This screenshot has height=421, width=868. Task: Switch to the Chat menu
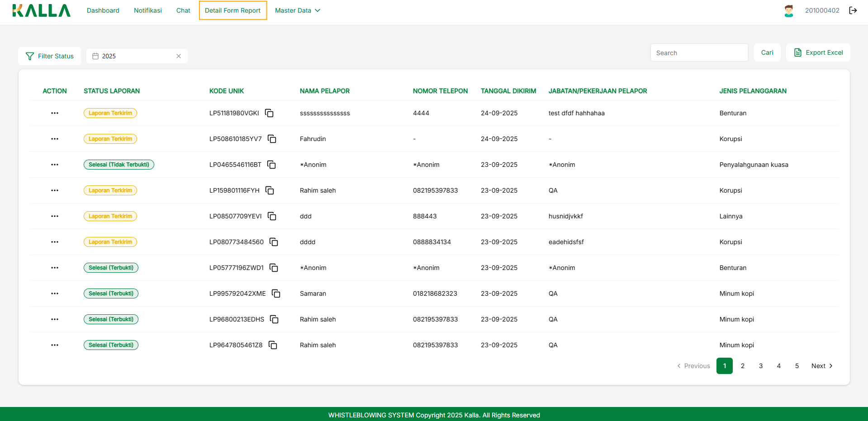coord(183,10)
